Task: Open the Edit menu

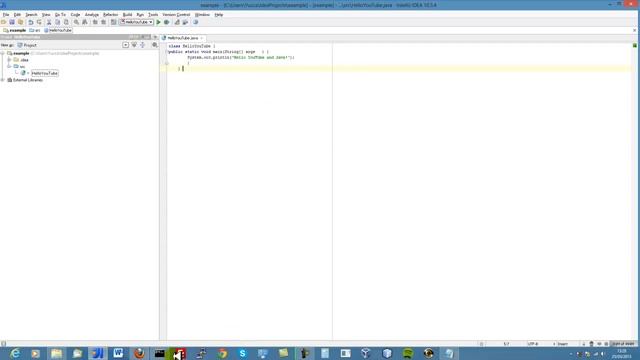Action: click(17, 15)
